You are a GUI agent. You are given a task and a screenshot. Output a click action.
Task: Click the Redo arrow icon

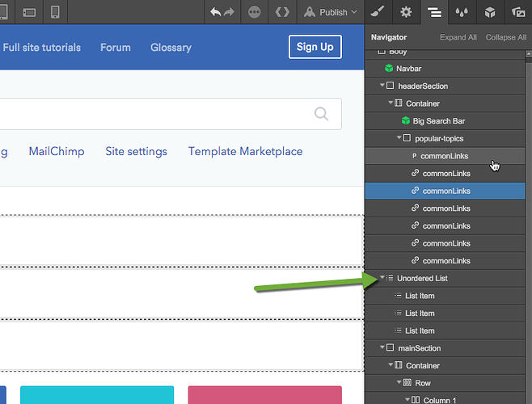pyautogui.click(x=230, y=12)
